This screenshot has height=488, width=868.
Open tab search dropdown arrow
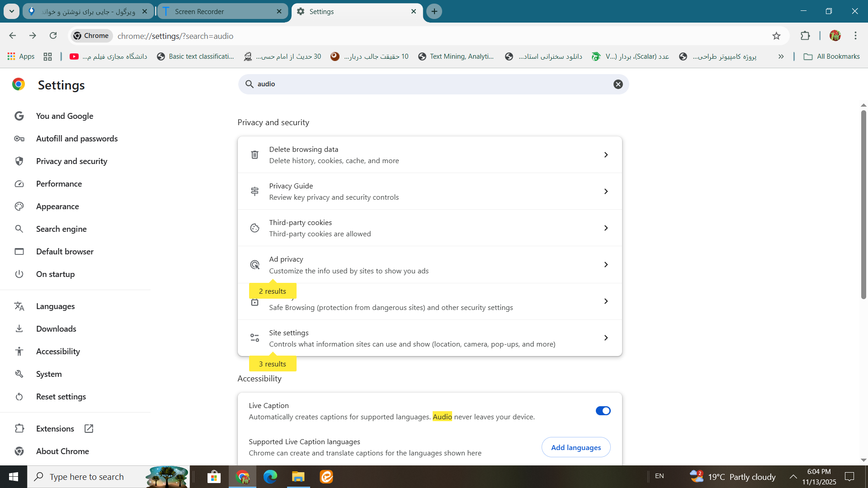[x=12, y=11]
